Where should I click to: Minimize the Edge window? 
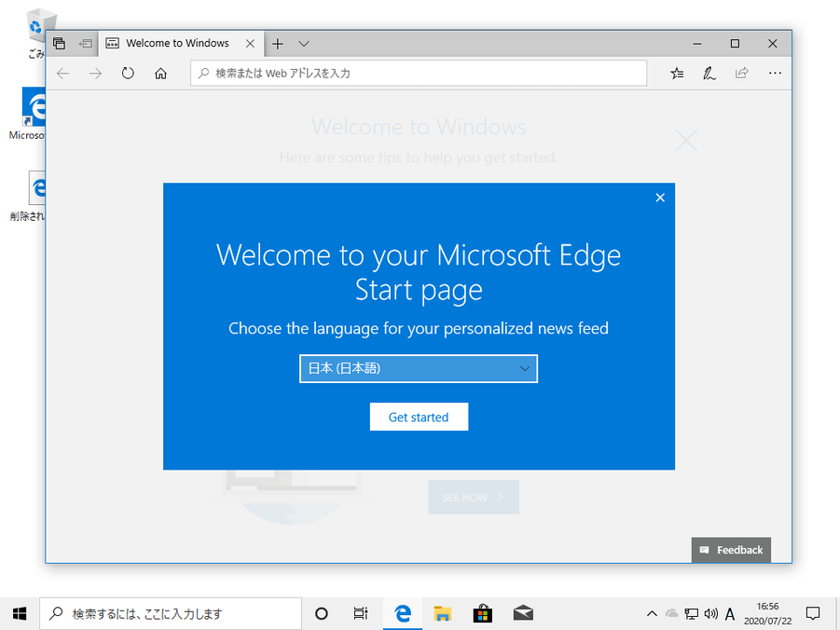point(697,44)
